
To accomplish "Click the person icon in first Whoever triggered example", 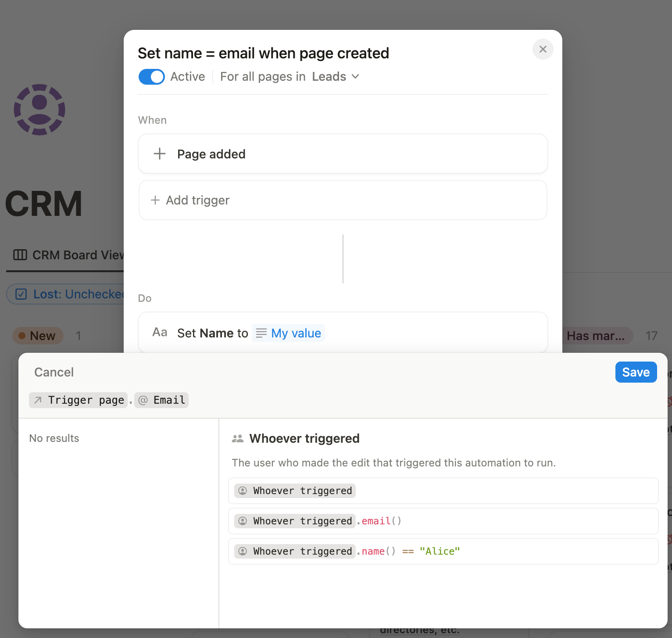I will pyautogui.click(x=243, y=491).
